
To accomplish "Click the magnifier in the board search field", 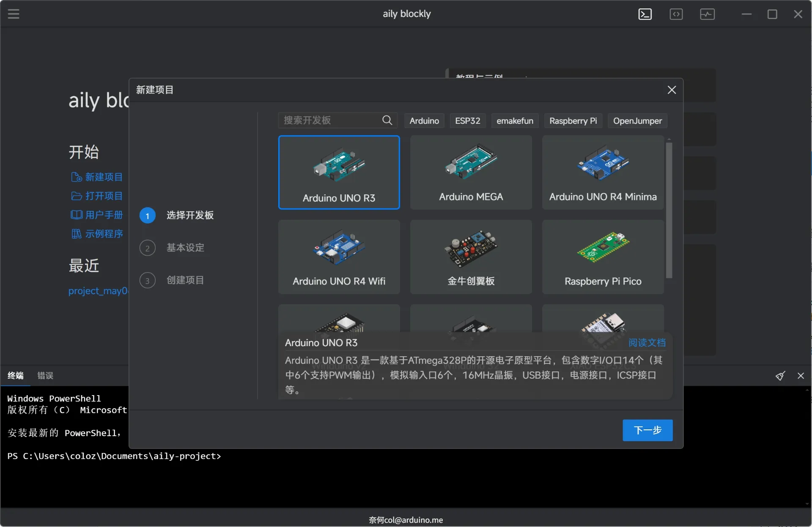I will (x=387, y=120).
